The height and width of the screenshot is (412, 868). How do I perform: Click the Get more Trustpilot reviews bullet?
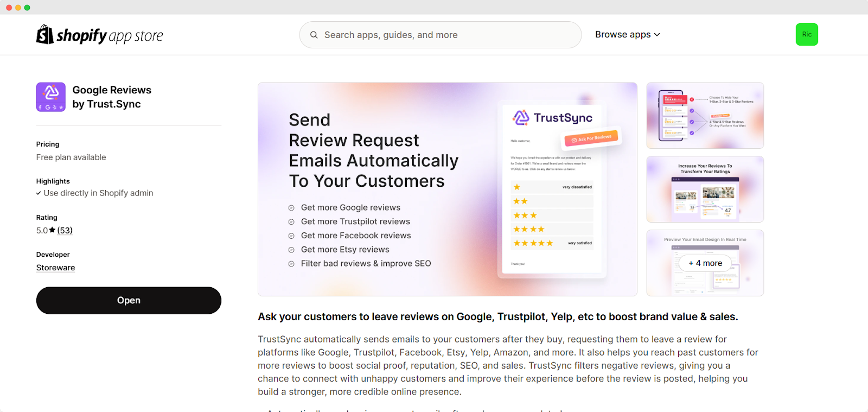(x=355, y=221)
